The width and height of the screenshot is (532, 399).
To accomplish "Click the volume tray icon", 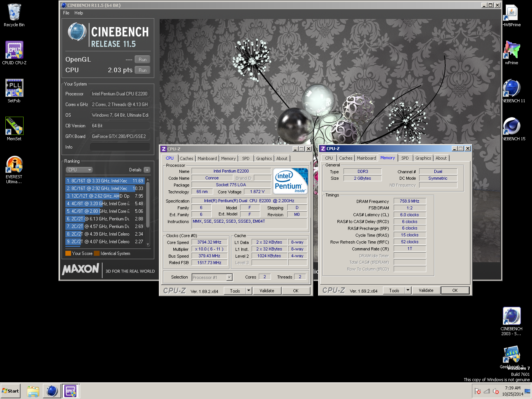I will (x=496, y=391).
